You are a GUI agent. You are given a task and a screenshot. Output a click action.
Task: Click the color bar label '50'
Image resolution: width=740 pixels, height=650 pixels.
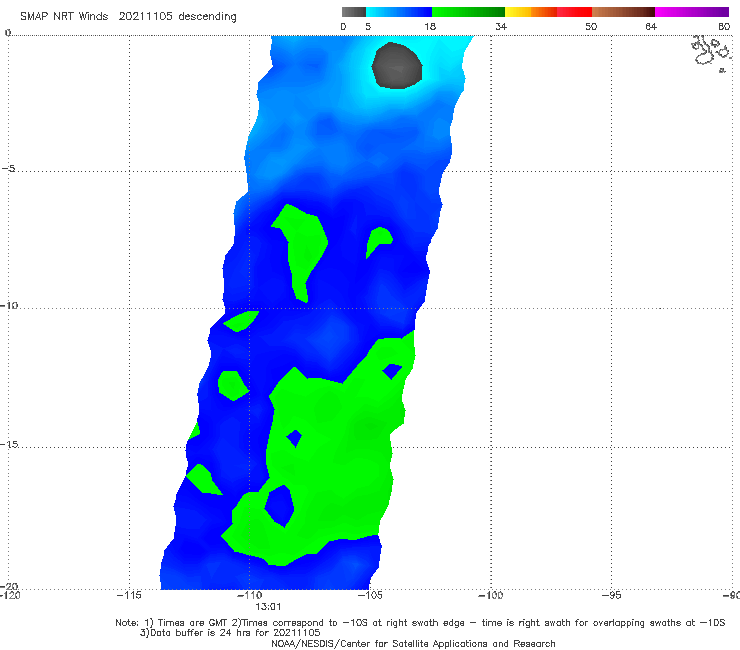(591, 26)
